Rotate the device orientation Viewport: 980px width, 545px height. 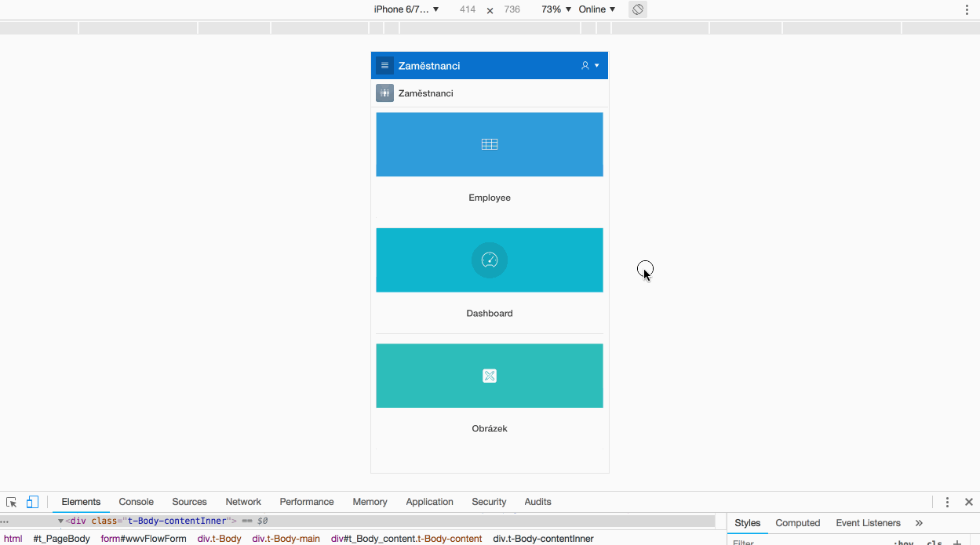pos(638,9)
